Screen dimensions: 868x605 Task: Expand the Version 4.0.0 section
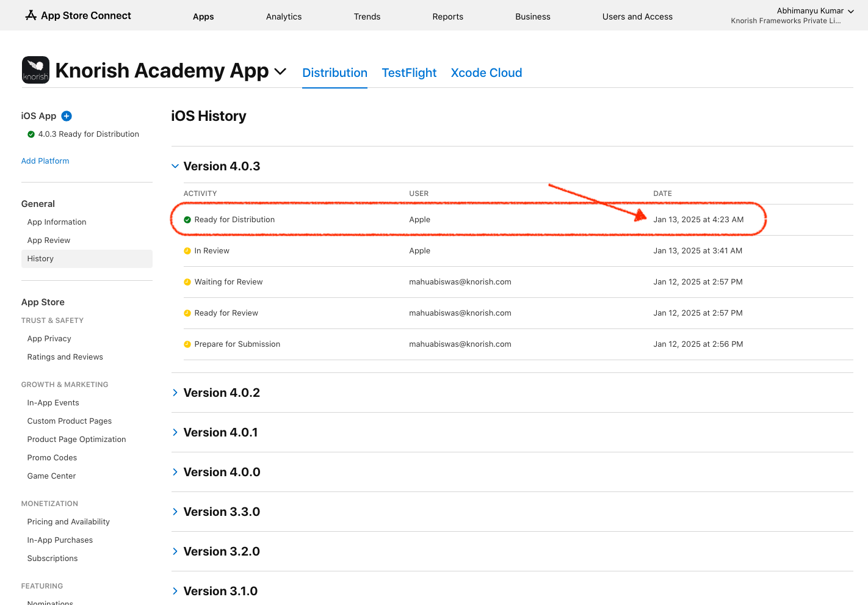tap(175, 472)
